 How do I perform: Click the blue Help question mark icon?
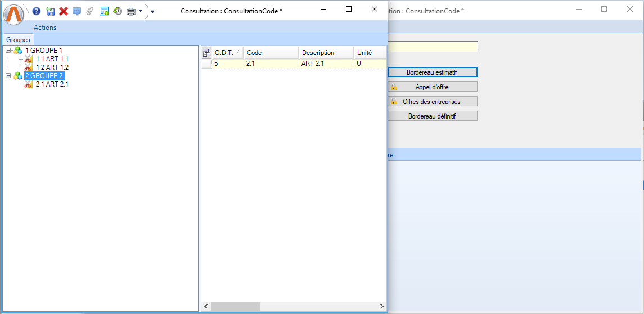pos(37,11)
